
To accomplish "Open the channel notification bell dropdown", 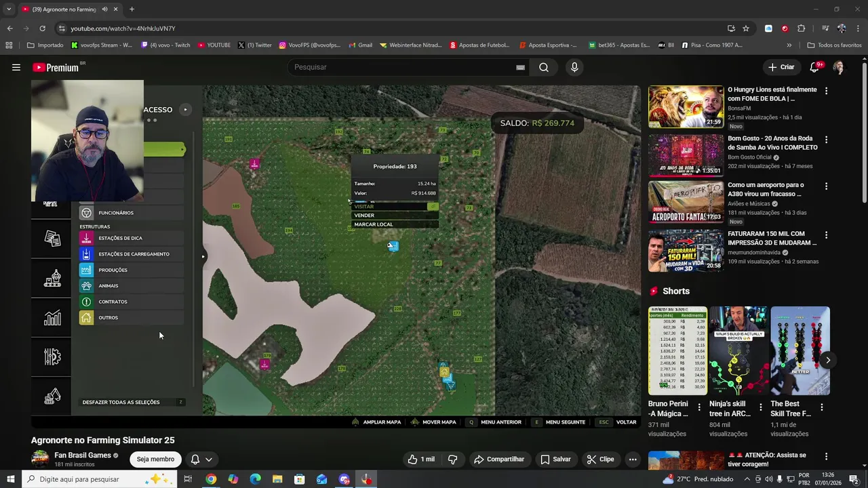I will pyautogui.click(x=201, y=459).
